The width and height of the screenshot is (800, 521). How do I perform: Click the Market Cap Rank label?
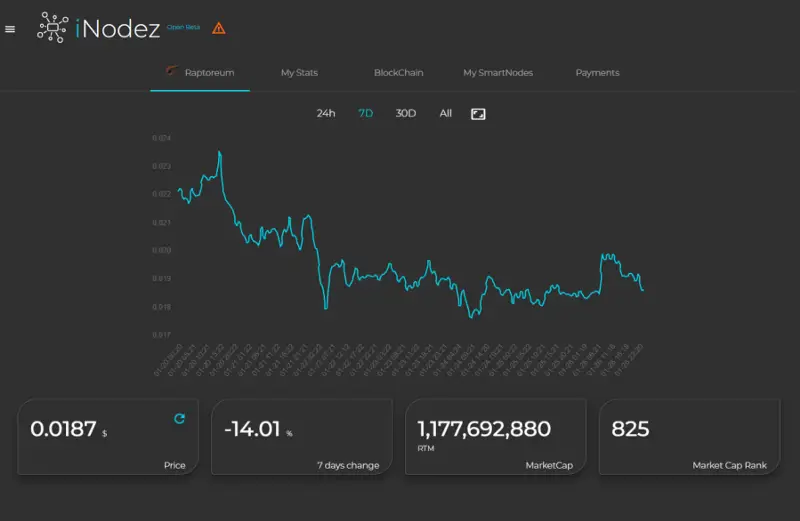point(730,465)
